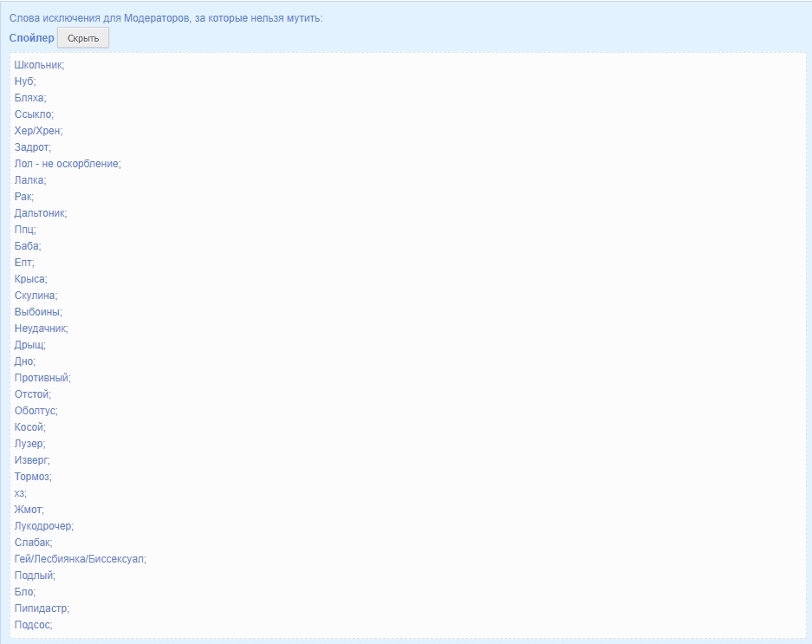The image size is (812, 644).
Task: Select the Спойлер label
Action: coord(31,38)
